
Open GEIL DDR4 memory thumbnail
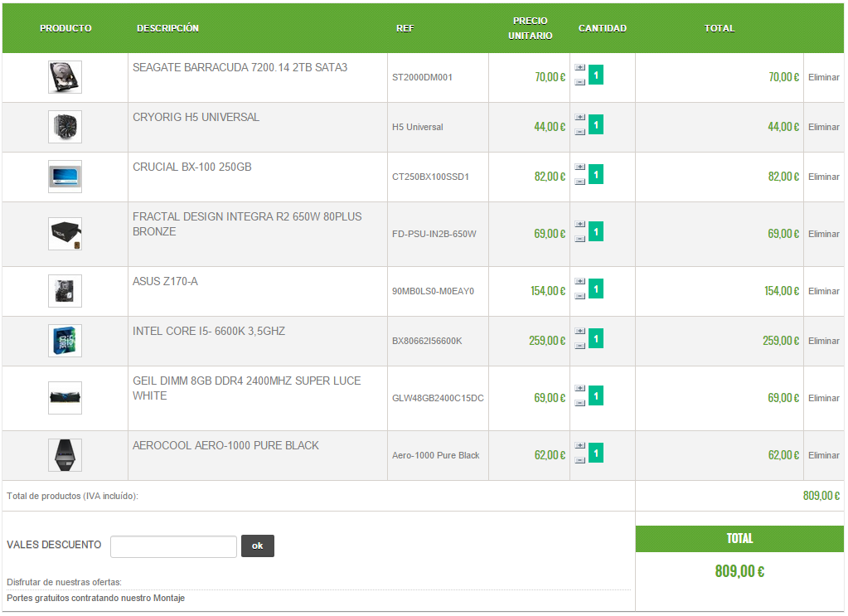[x=65, y=399]
